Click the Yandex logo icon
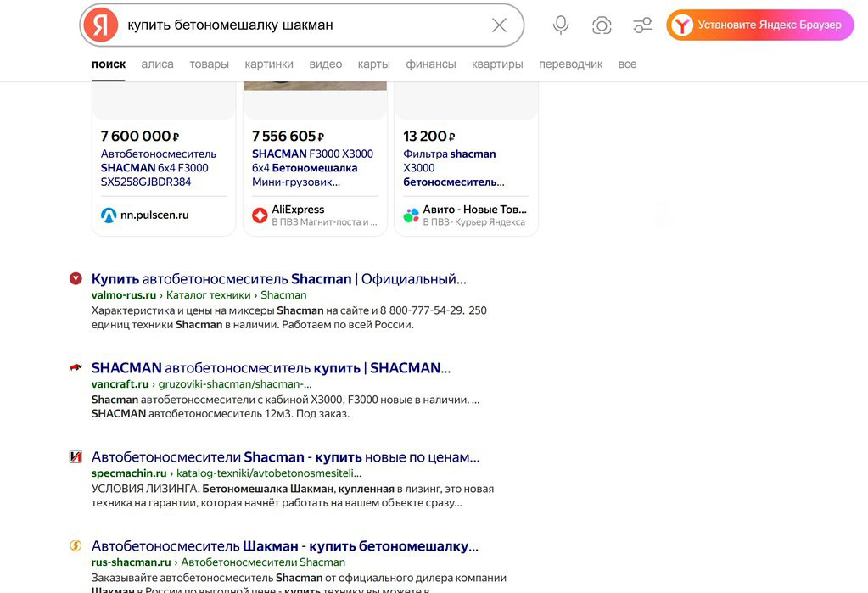 coord(99,25)
